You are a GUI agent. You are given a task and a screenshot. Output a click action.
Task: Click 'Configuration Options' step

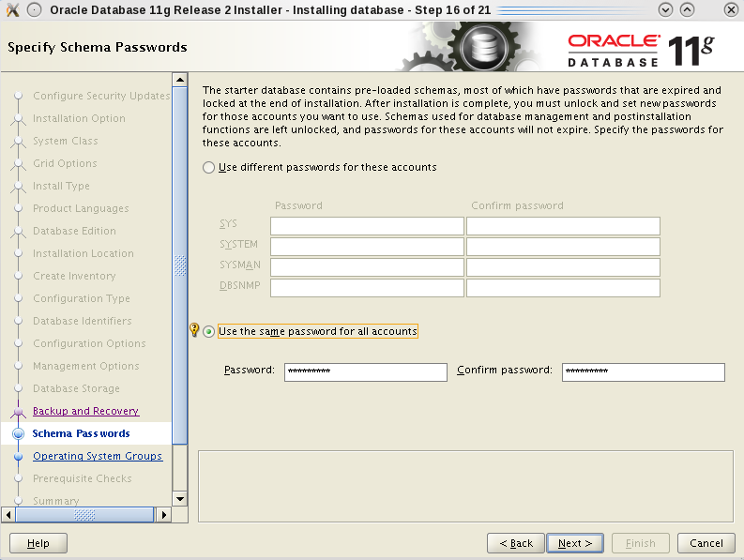tap(89, 343)
